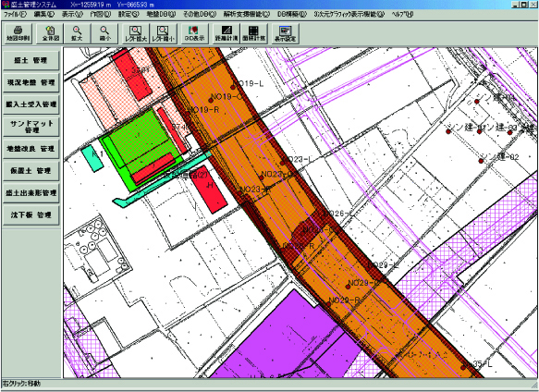Select the 縮小 zoom-out magnifier tool
The image size is (539, 392).
[x=104, y=33]
